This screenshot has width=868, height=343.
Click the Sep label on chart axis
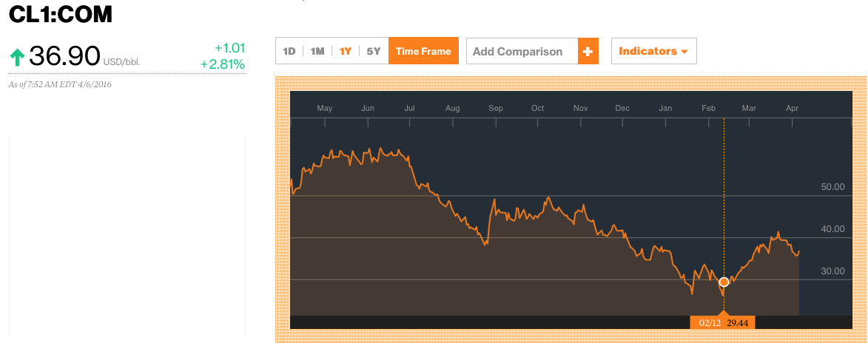click(496, 109)
